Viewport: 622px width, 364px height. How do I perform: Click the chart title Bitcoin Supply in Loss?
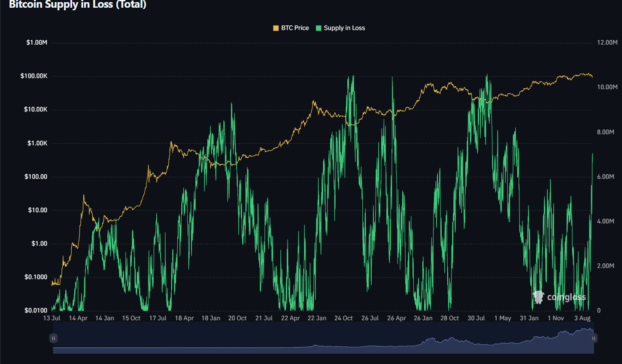click(78, 5)
